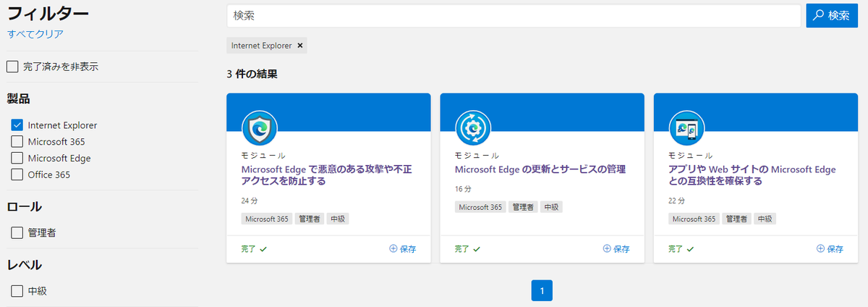The width and height of the screenshot is (868, 307).
Task: Check the 管理者 role filter
Action: click(x=17, y=233)
